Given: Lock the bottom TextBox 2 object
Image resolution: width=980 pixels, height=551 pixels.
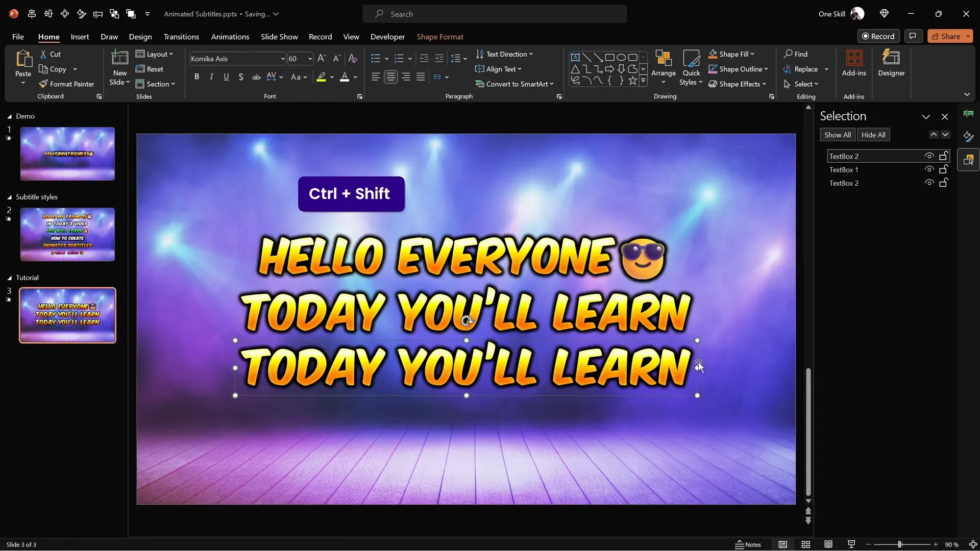Looking at the screenshot, I should [944, 182].
